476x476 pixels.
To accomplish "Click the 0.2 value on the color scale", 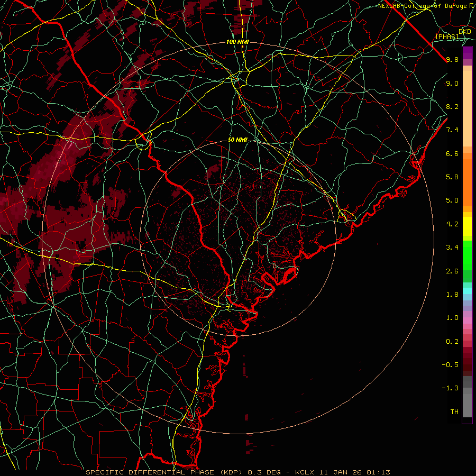I will [x=452, y=342].
